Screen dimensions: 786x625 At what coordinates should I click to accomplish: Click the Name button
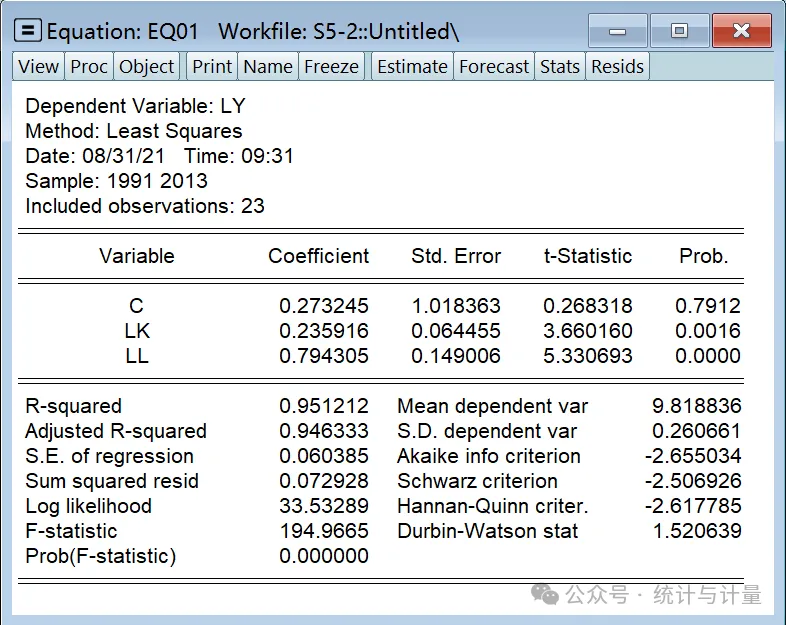pos(268,66)
